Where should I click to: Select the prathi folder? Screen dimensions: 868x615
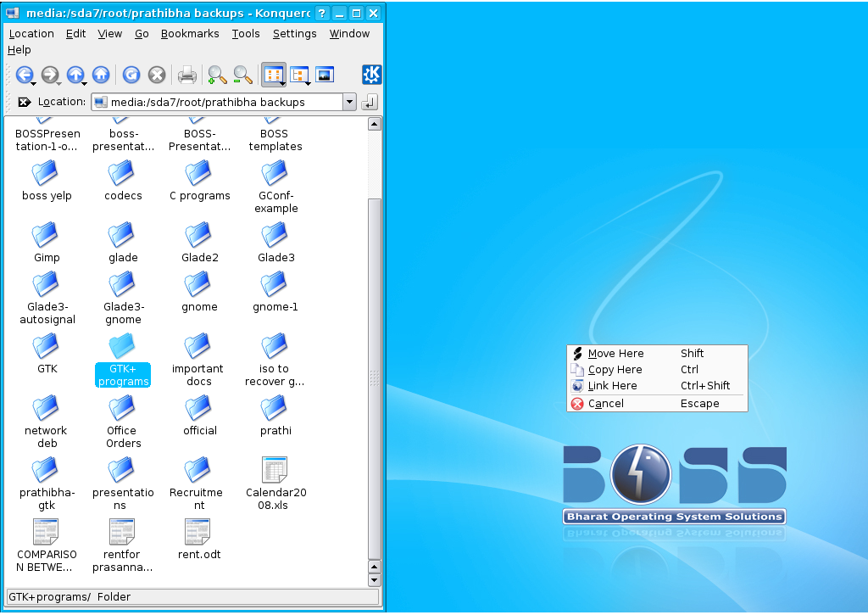[275, 416]
